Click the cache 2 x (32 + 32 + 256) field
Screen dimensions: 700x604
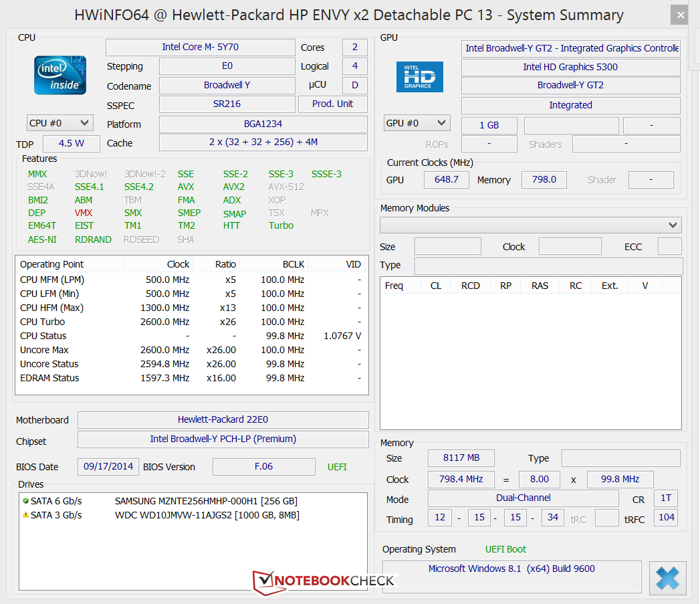[x=263, y=142]
